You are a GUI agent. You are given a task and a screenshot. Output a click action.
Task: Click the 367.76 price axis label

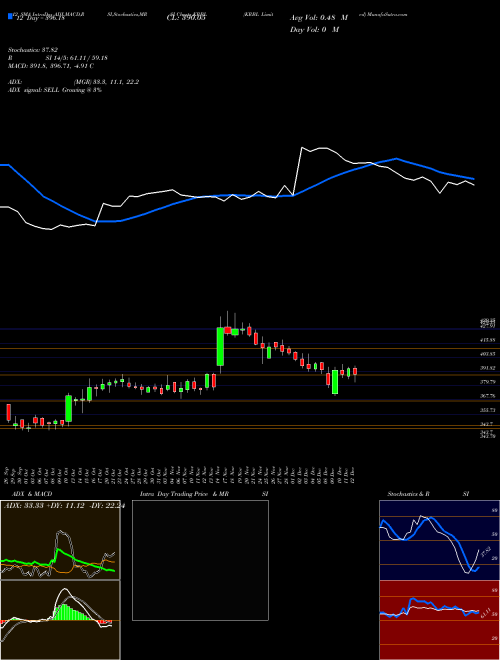coord(488,396)
